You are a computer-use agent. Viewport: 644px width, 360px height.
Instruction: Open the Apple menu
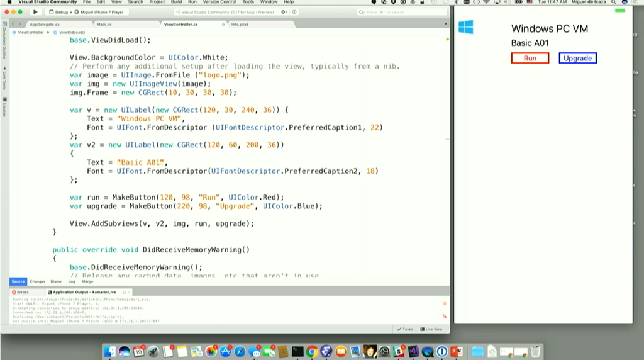click(9, 2)
